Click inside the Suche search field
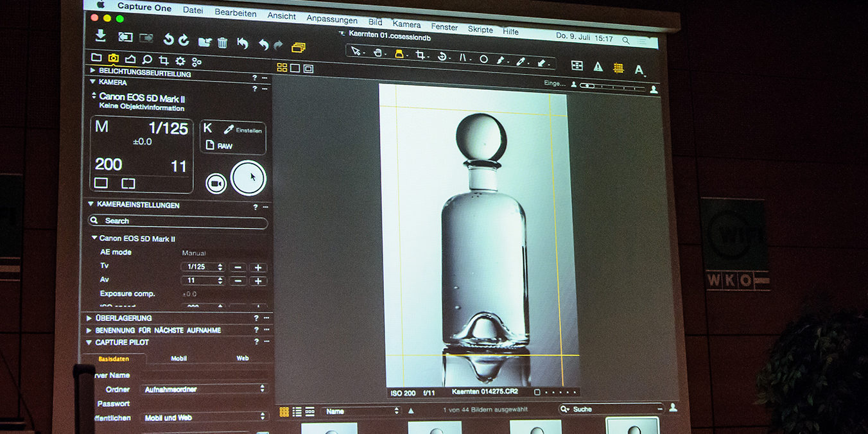The image size is (868, 434). (x=607, y=409)
